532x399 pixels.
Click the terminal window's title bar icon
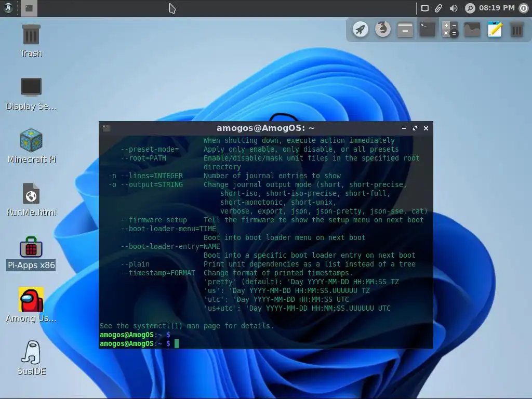(x=107, y=128)
